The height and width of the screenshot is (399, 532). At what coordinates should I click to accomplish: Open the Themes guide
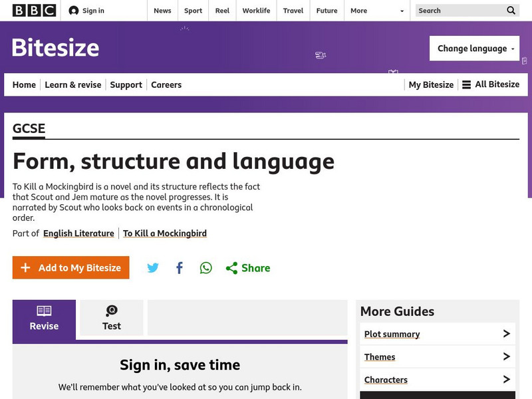click(437, 357)
